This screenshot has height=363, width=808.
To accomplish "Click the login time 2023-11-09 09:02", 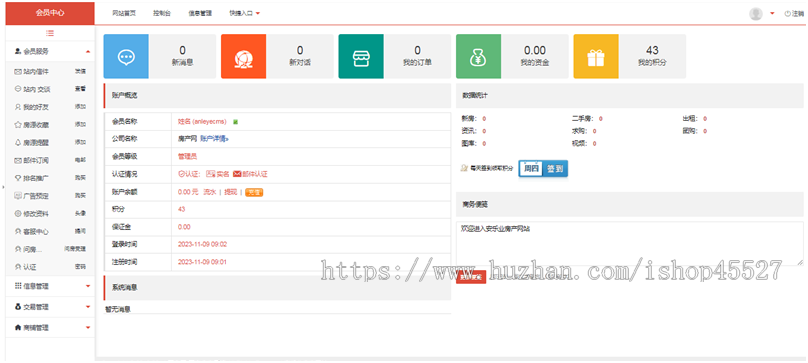I will pos(203,244).
